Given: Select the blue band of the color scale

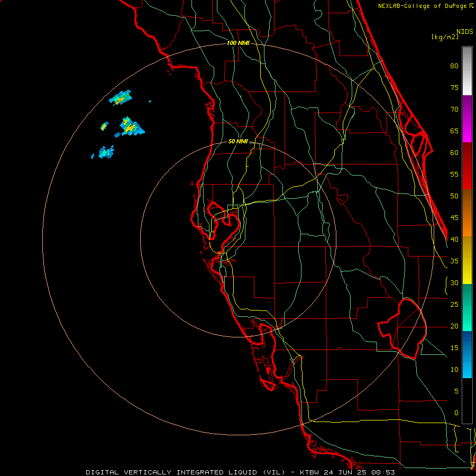Looking at the screenshot, I should pos(467,354).
